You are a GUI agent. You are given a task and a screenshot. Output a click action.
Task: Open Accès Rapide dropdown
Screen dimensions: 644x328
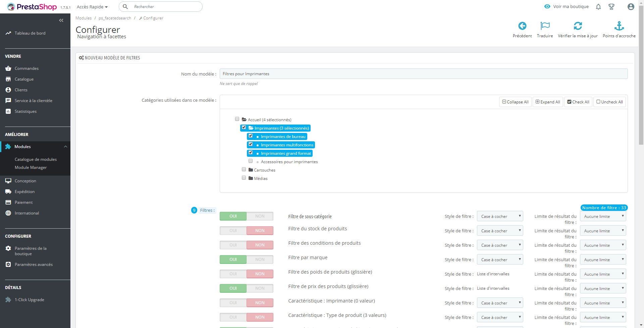92,7
